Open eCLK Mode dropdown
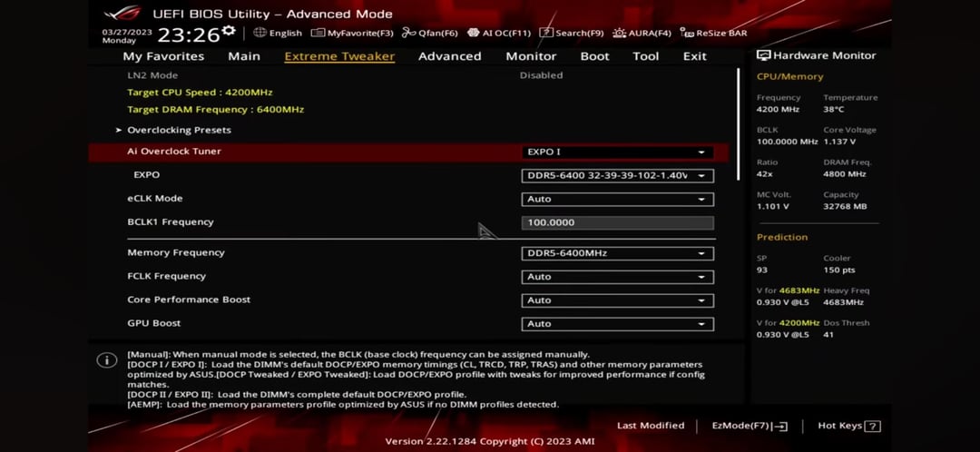This screenshot has width=980, height=452. click(x=617, y=200)
